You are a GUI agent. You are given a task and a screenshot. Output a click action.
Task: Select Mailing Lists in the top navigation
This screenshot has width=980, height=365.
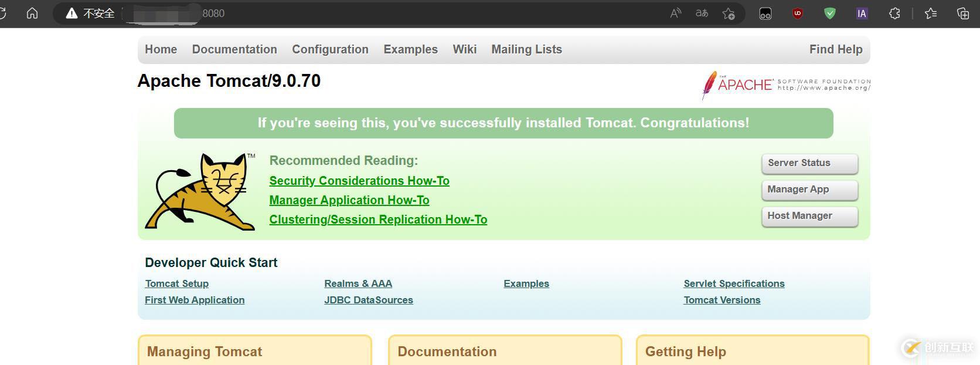pyautogui.click(x=526, y=49)
